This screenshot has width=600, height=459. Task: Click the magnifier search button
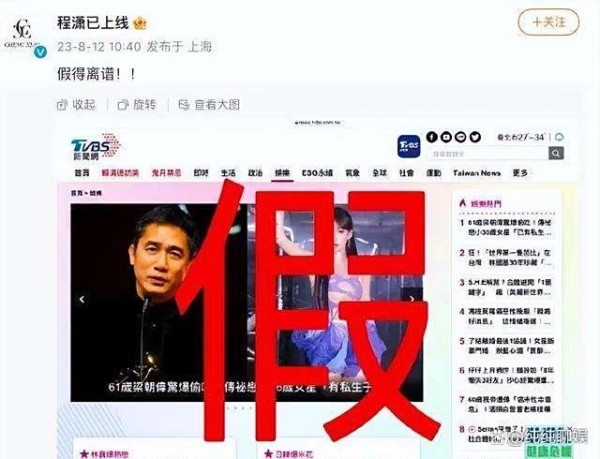[556, 154]
